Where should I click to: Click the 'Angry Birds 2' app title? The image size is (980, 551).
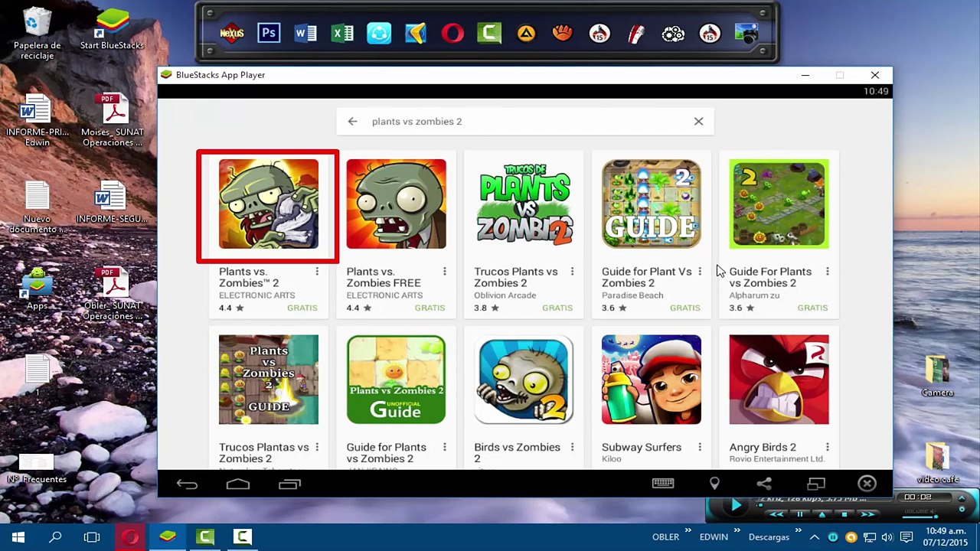(x=763, y=447)
